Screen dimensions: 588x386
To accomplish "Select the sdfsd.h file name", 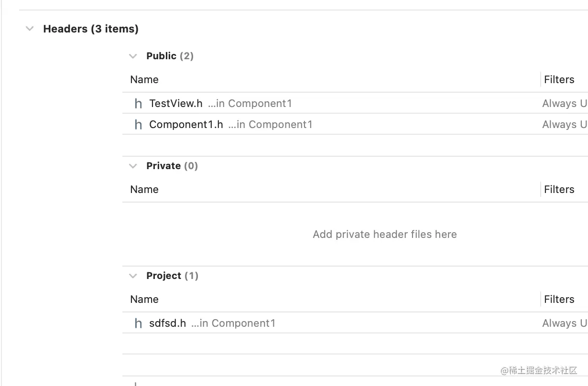I will click(167, 323).
